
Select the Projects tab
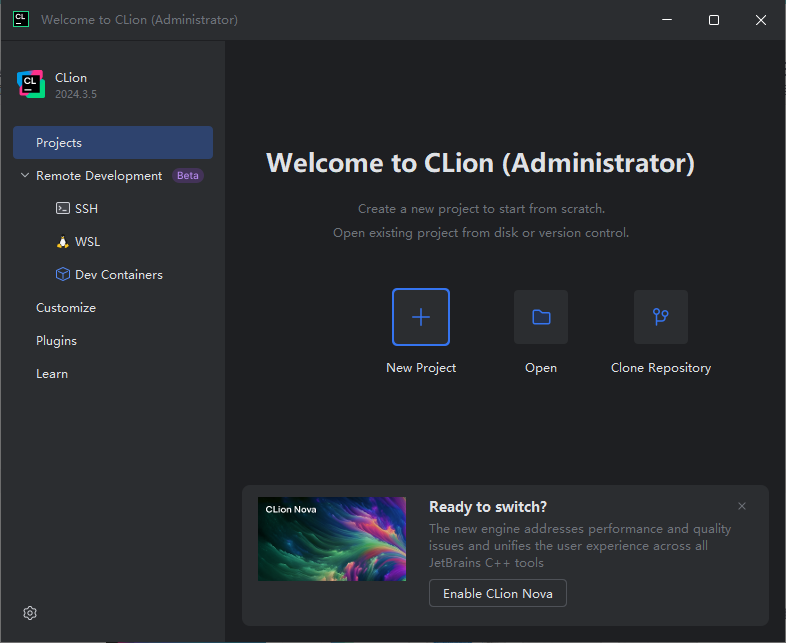click(113, 142)
